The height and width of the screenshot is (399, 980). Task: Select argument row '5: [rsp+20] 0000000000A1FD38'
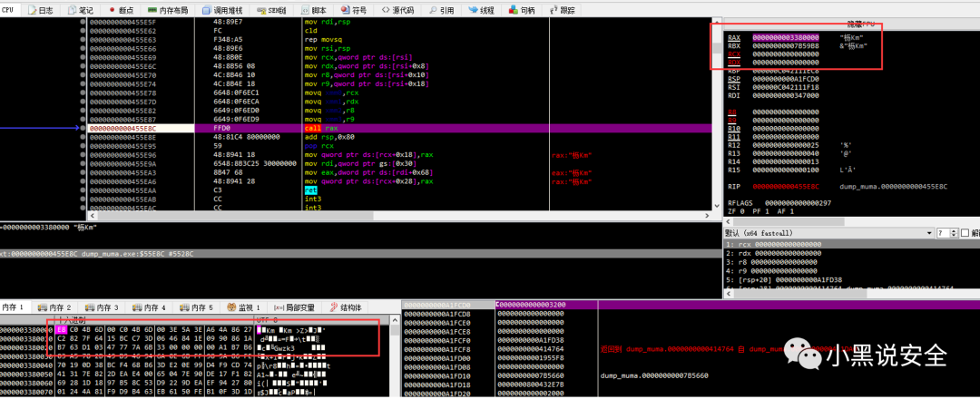point(851,280)
